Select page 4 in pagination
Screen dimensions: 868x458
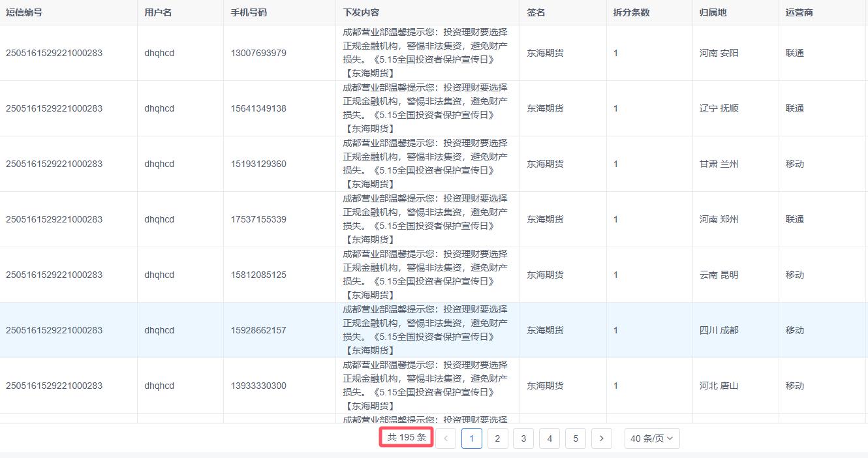550,438
